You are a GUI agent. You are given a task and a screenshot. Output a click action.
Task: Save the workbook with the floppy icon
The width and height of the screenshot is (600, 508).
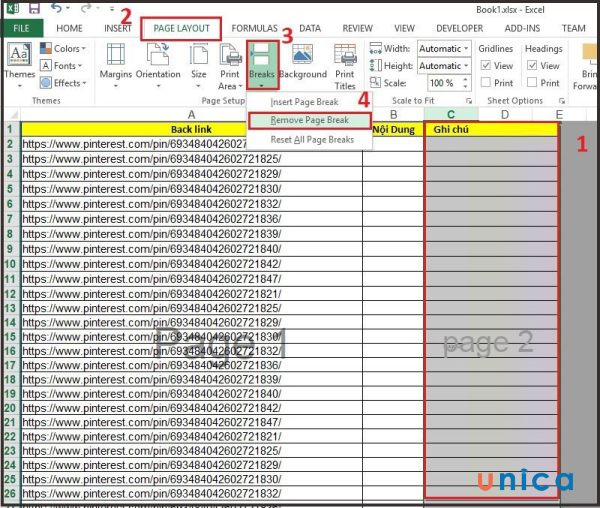click(34, 8)
